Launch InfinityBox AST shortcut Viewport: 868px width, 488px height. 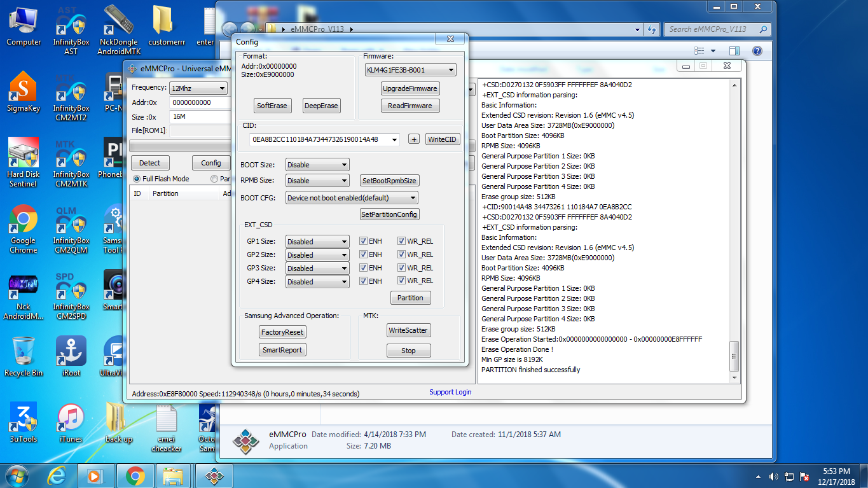pos(71,31)
